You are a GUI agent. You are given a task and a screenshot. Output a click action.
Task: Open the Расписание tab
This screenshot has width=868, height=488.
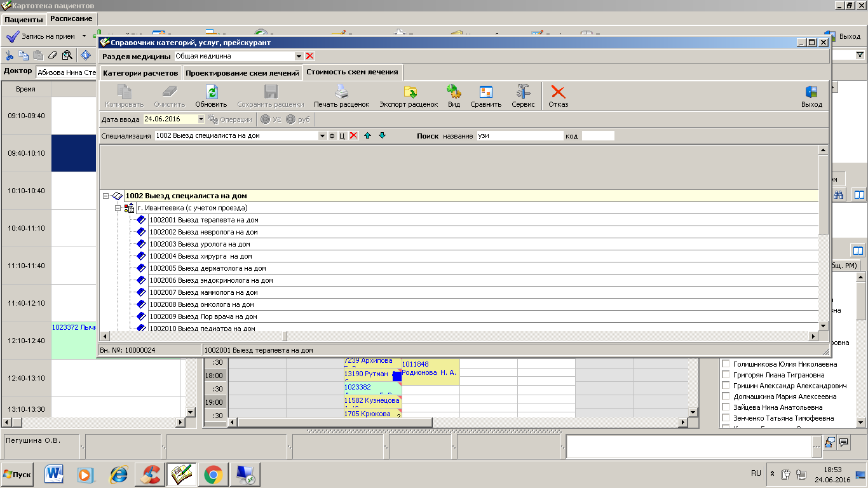pos(71,18)
